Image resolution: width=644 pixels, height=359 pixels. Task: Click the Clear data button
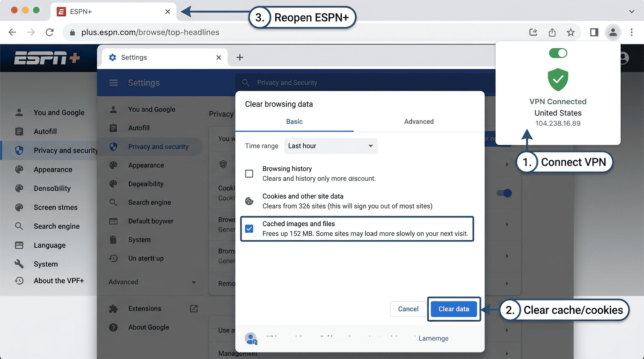click(x=454, y=309)
